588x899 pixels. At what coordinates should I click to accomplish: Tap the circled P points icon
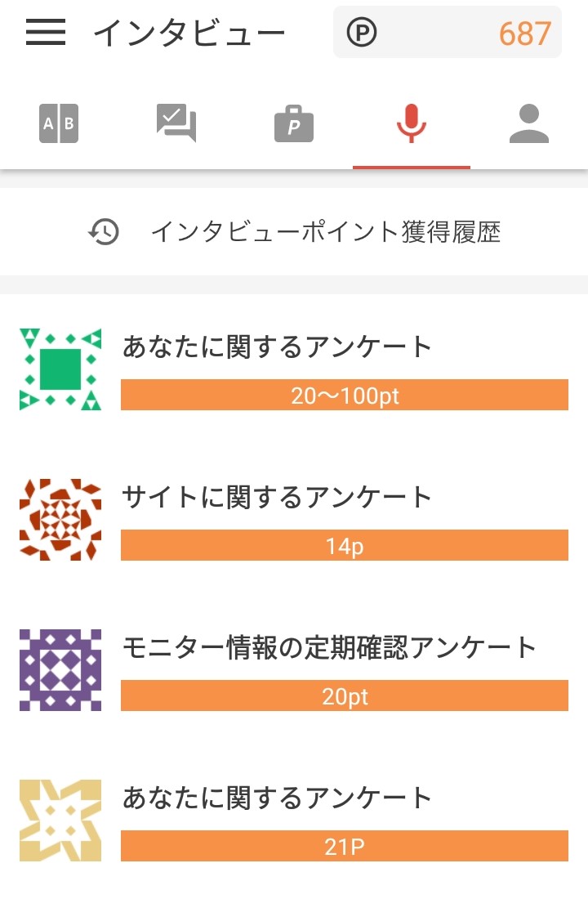(362, 33)
